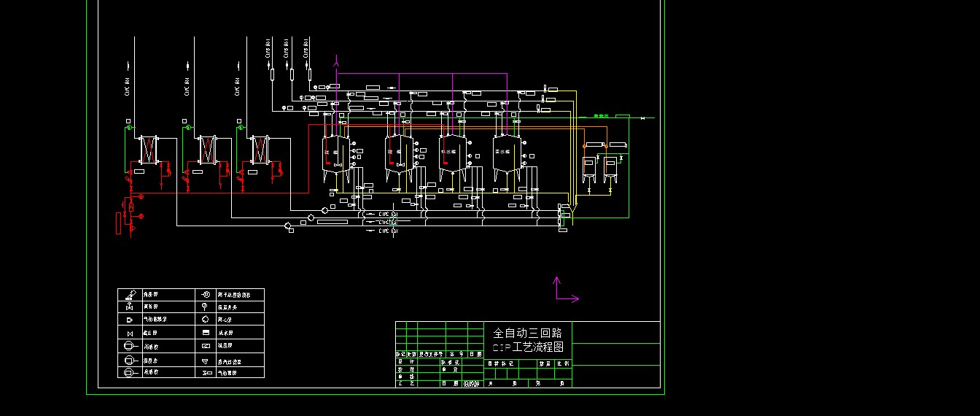Select the third large tank from the left
The height and width of the screenshot is (416, 980).
(x=453, y=155)
